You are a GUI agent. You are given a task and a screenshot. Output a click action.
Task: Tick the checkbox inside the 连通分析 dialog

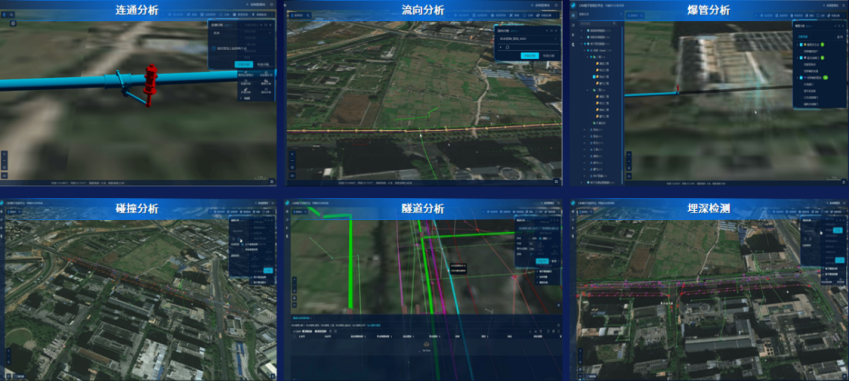pos(214,48)
